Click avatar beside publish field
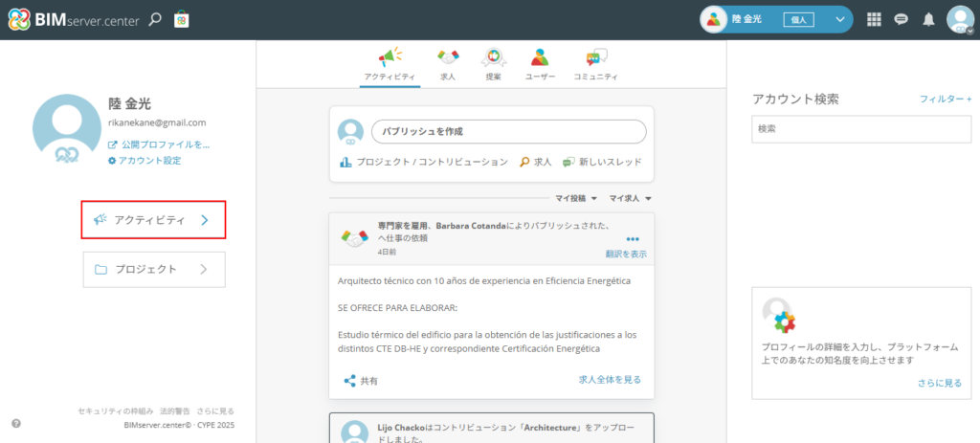This screenshot has width=980, height=443. click(350, 132)
